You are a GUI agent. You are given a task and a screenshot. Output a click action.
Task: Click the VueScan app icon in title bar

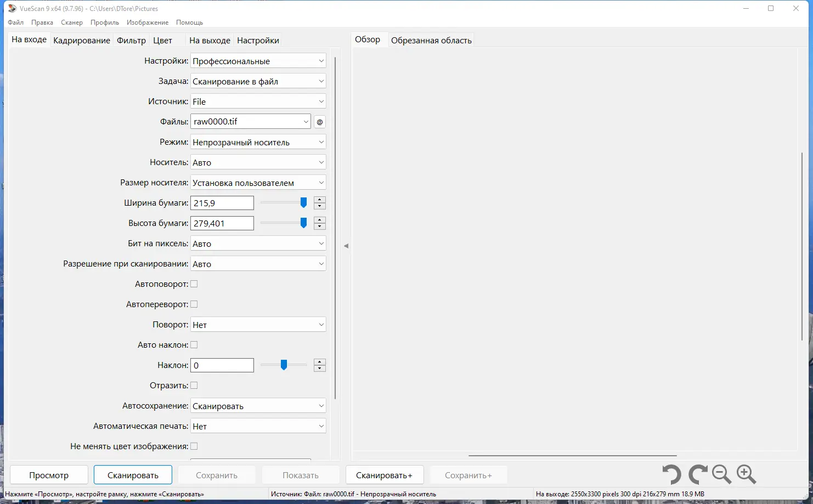click(x=12, y=8)
